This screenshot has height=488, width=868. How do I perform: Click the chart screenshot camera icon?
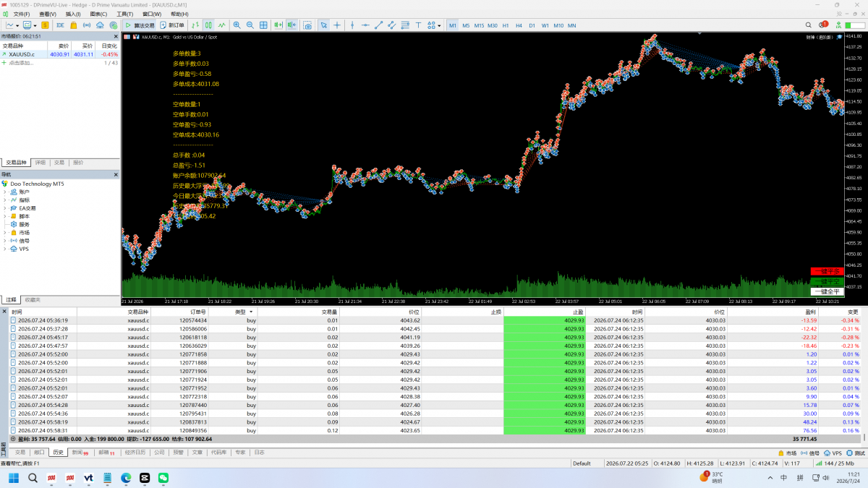pyautogui.click(x=307, y=25)
